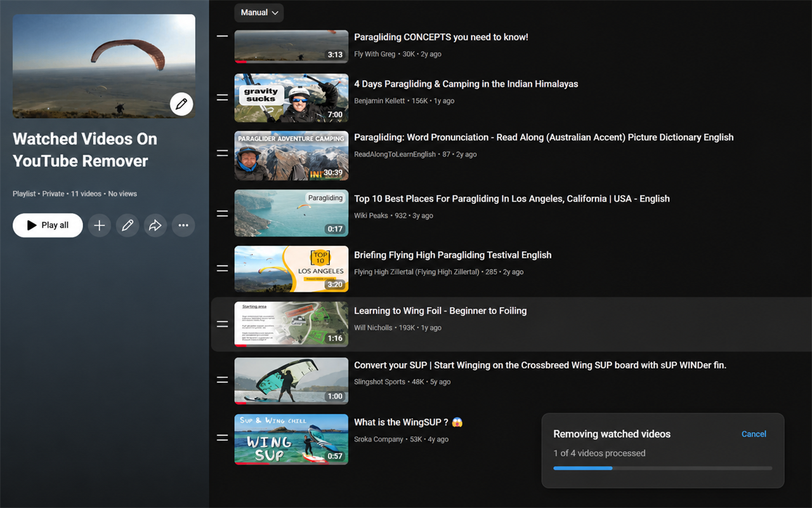Click the Paragliding coast thumbnail lasting 0:17

tap(291, 213)
